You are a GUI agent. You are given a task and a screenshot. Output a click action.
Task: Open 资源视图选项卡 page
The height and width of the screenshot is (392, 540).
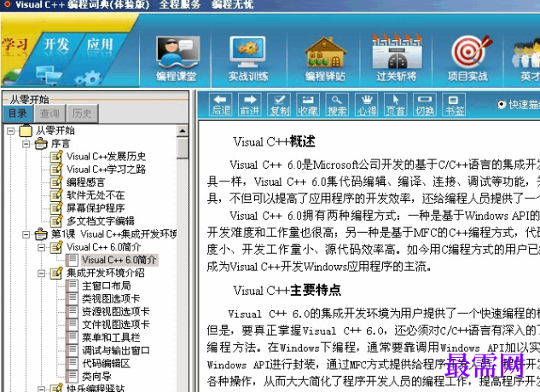tap(116, 311)
